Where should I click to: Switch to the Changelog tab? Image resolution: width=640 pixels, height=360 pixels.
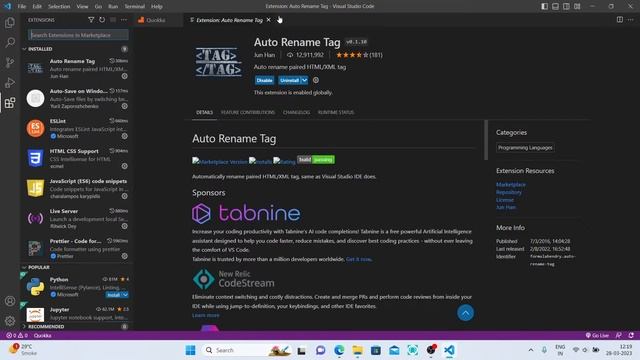tap(296, 112)
